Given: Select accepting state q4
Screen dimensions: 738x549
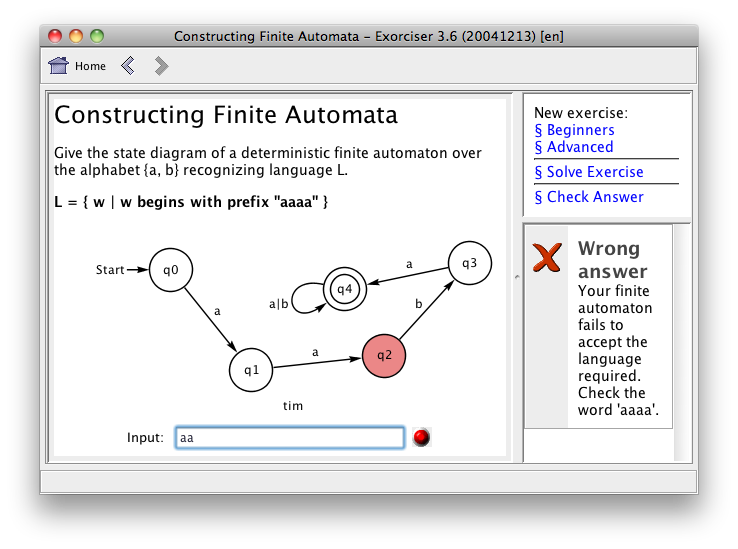Looking at the screenshot, I should tap(345, 289).
